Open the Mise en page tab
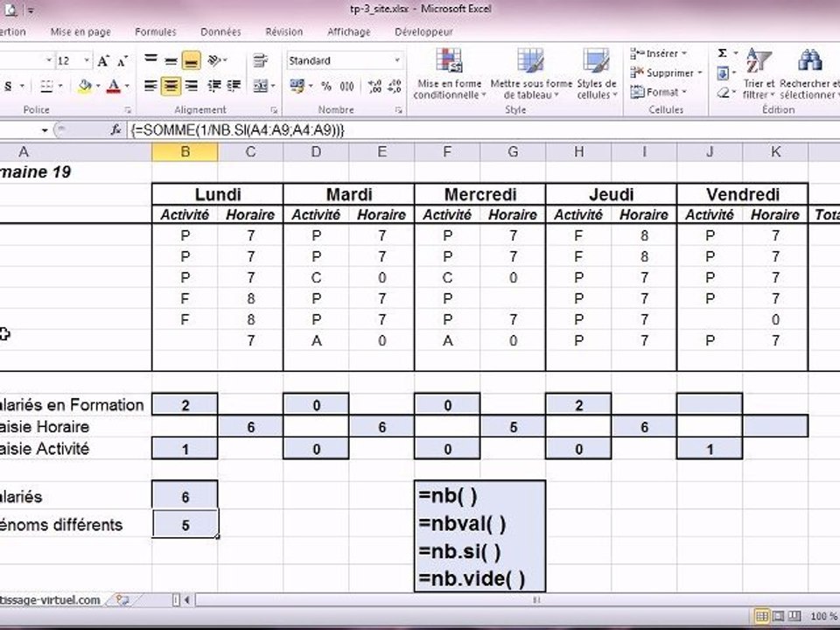Image resolution: width=840 pixels, height=630 pixels. point(80,32)
